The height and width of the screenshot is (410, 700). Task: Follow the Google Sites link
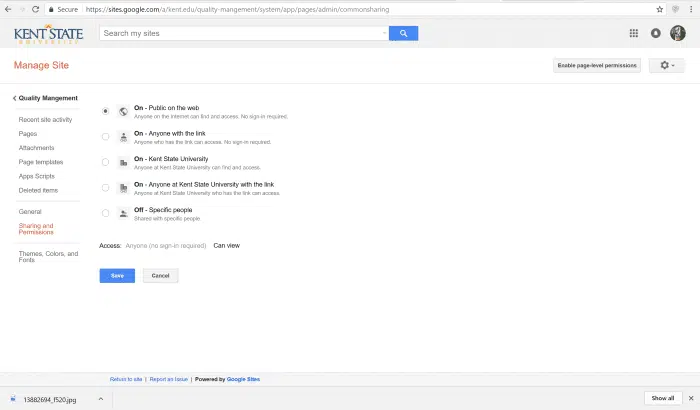click(243, 379)
